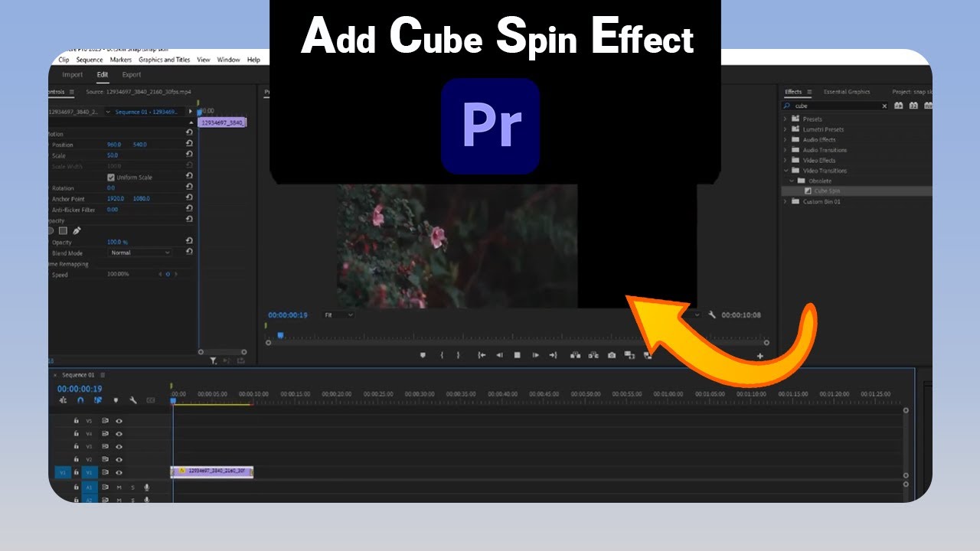
Task: Open the Window menu
Action: coord(228,60)
